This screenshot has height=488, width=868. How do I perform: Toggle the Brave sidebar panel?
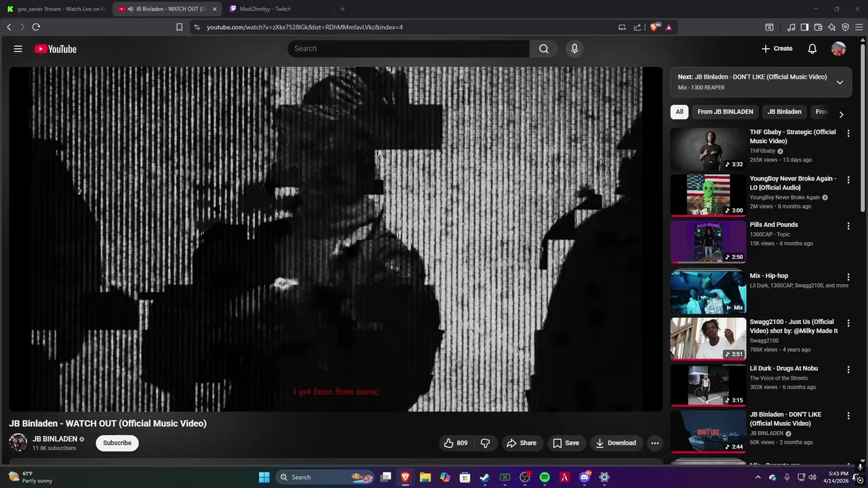[804, 27]
